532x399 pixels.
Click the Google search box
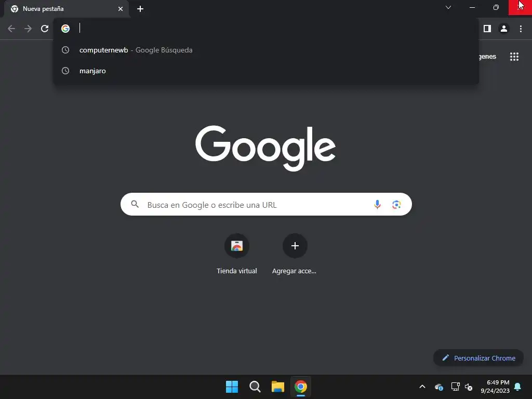click(x=266, y=204)
